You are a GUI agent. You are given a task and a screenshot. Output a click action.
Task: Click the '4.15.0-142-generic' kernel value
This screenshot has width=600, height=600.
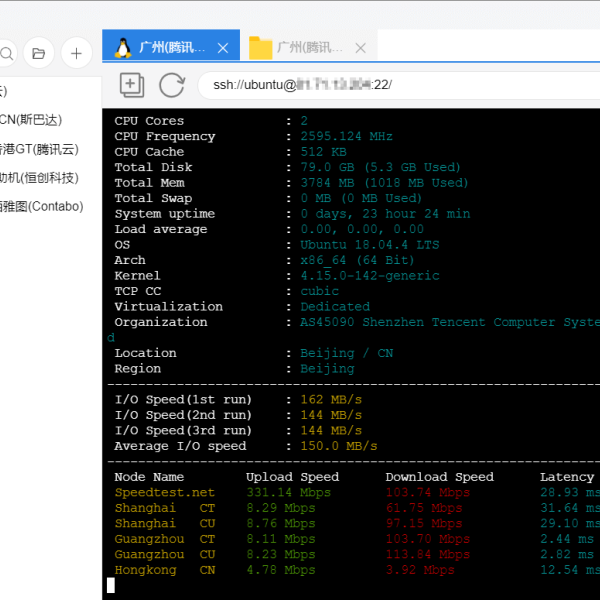(x=370, y=276)
